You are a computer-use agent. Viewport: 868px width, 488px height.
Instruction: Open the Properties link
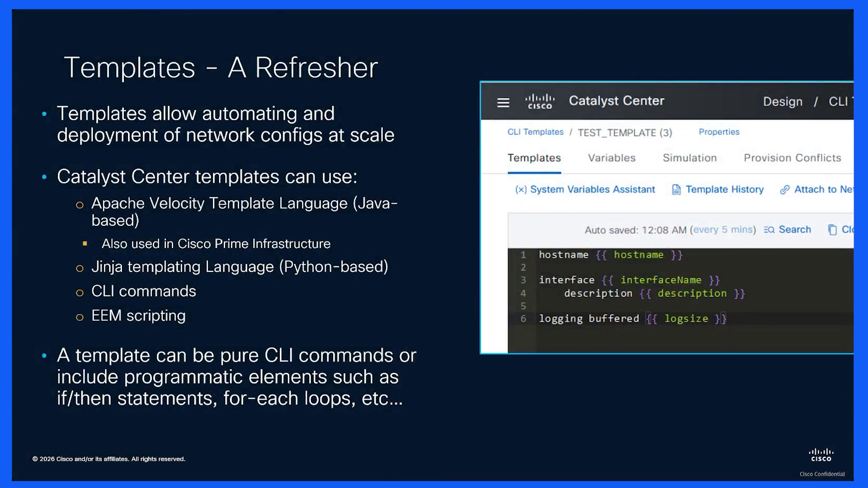[x=719, y=132]
